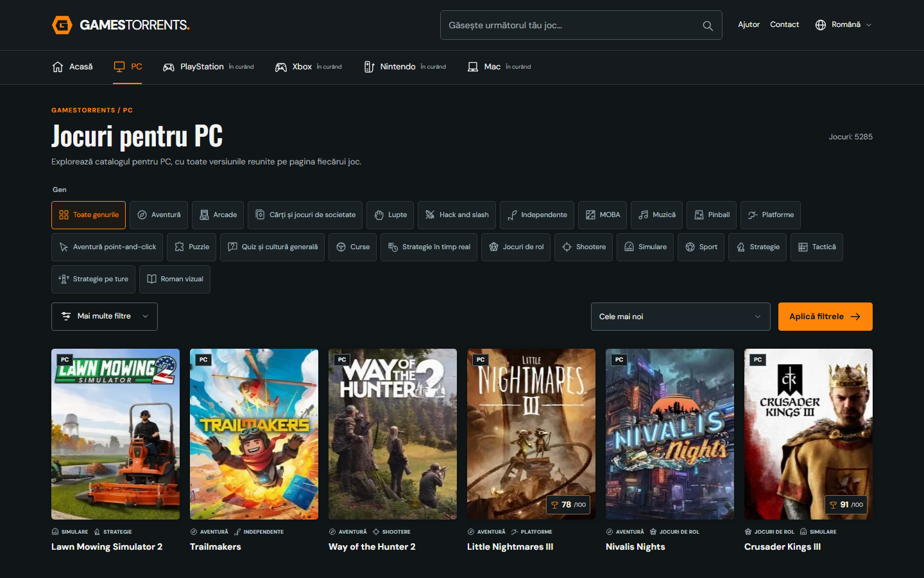The image size is (924, 578).
Task: Open the Crusader Kings III title link
Action: (782, 547)
